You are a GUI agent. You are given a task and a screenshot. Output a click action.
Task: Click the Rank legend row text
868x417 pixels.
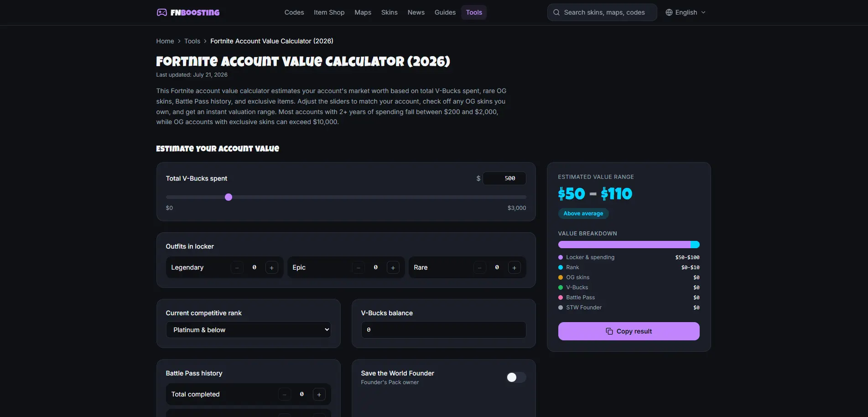click(572, 267)
